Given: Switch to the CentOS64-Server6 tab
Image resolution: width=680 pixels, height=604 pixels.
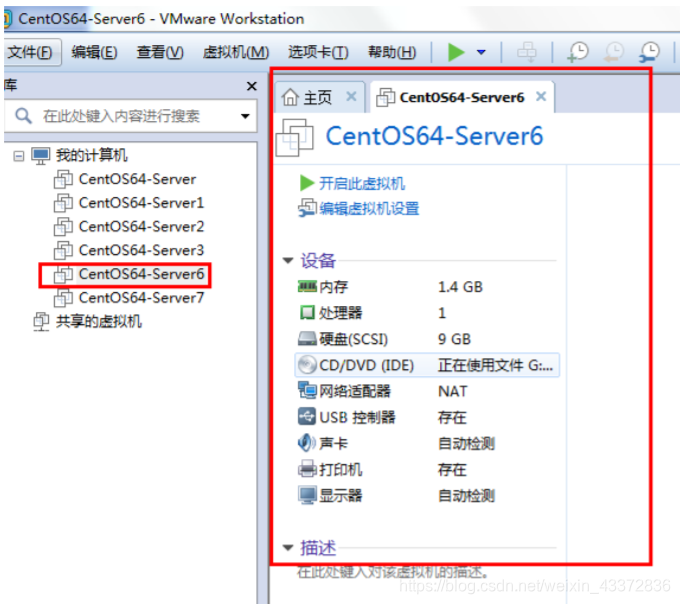Looking at the screenshot, I should (x=461, y=97).
